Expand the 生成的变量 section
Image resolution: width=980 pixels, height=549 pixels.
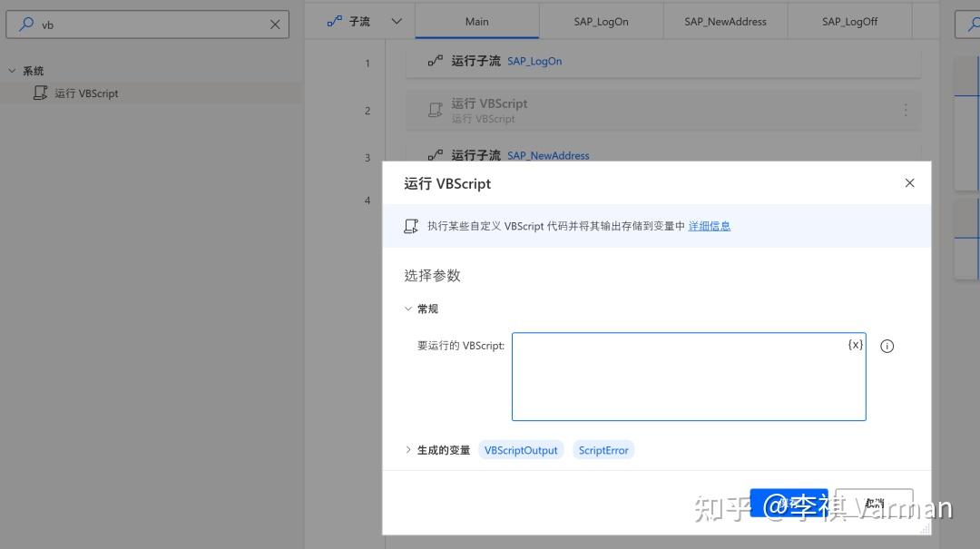pyautogui.click(x=407, y=449)
